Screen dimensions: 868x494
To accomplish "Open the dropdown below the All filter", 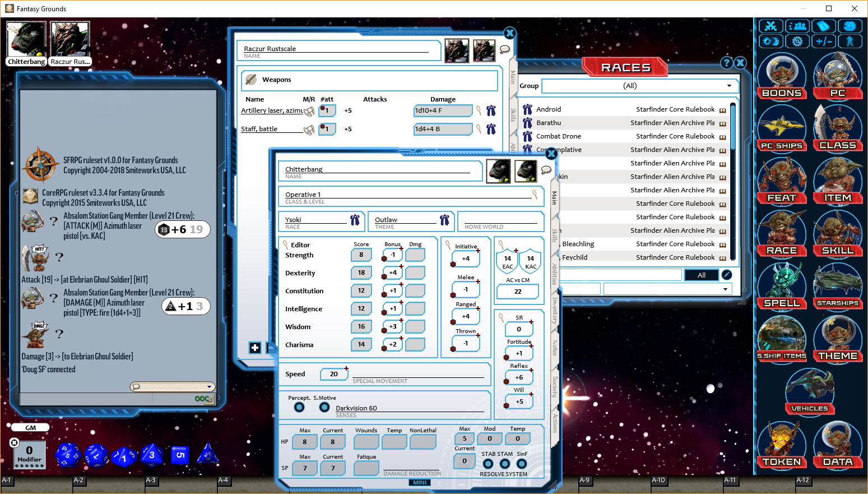I will (725, 289).
